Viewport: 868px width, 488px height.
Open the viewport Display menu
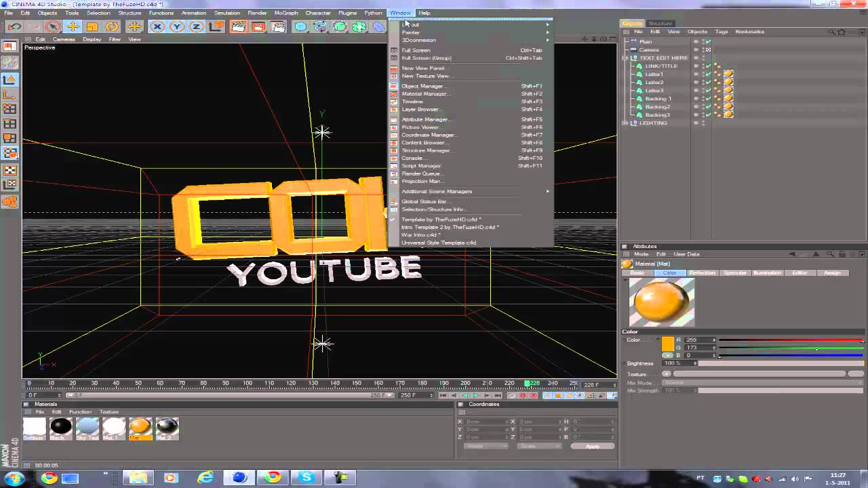click(x=92, y=39)
